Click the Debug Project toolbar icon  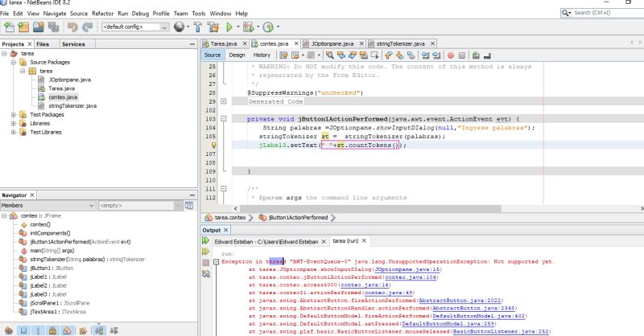tap(248, 27)
